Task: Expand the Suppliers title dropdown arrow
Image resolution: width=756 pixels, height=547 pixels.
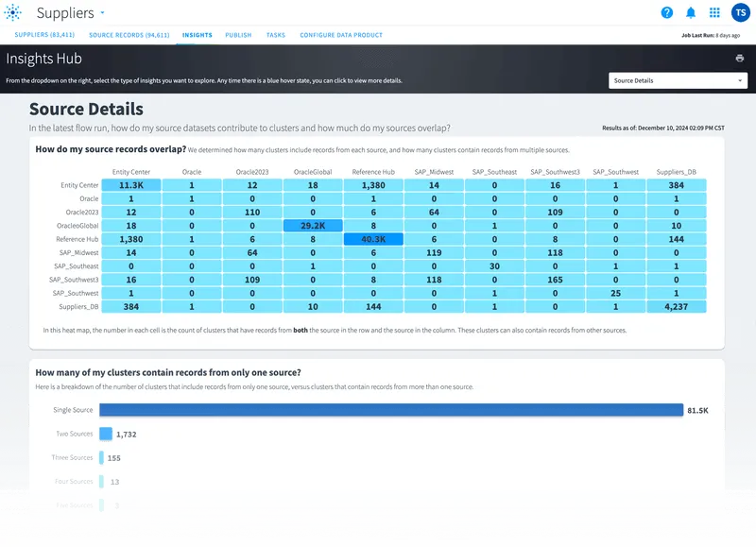Action: 102,13
